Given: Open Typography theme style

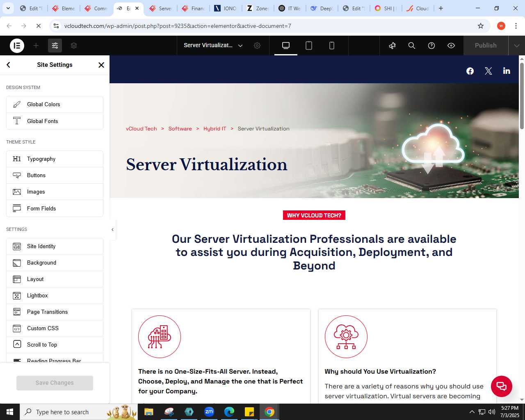Looking at the screenshot, I should coord(55,159).
